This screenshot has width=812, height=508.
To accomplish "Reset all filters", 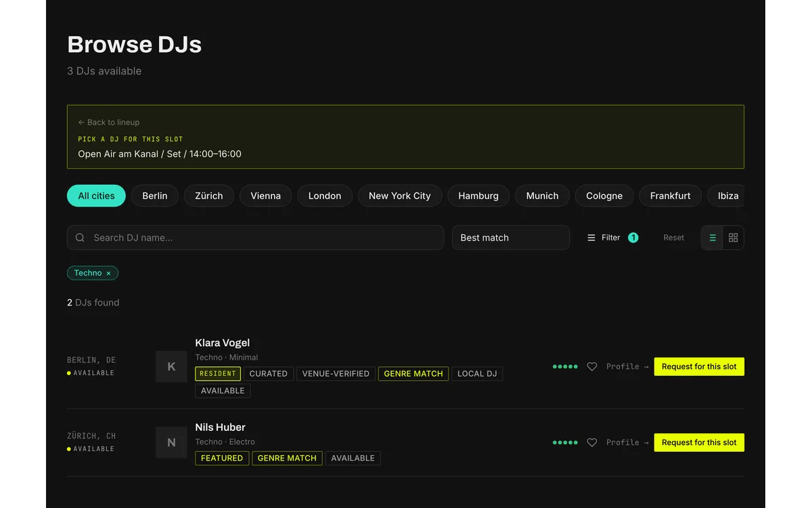I will click(x=673, y=238).
